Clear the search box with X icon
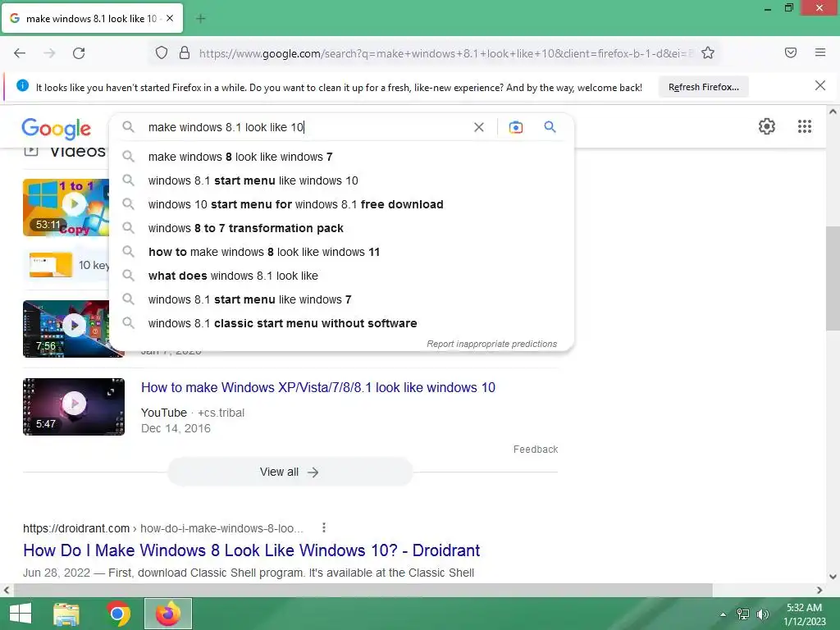Viewport: 840px width, 630px height. [479, 127]
